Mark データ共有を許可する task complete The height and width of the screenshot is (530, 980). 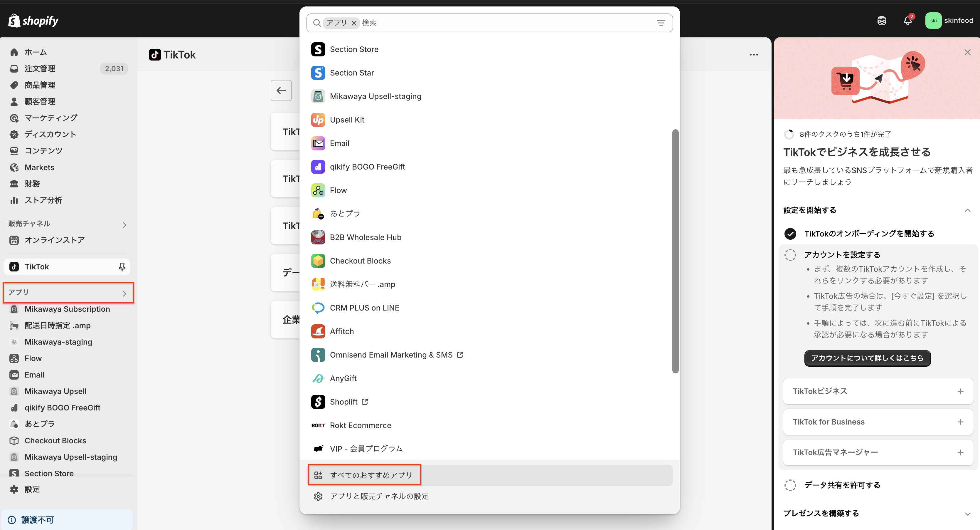click(x=790, y=485)
